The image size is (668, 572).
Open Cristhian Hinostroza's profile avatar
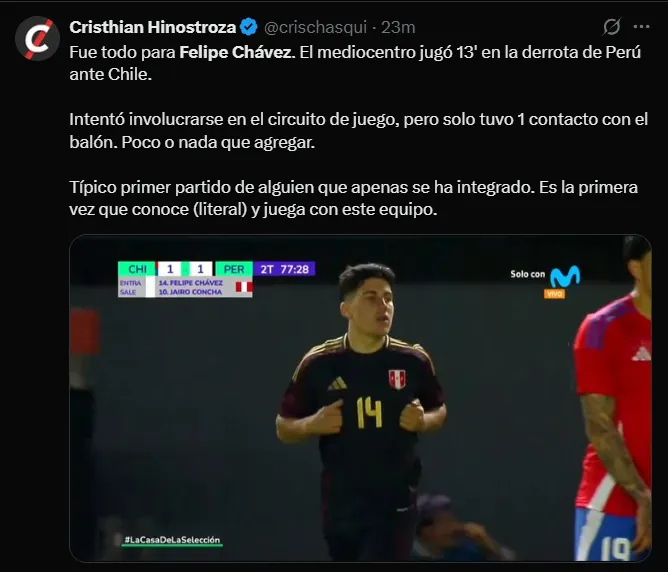coord(37,38)
